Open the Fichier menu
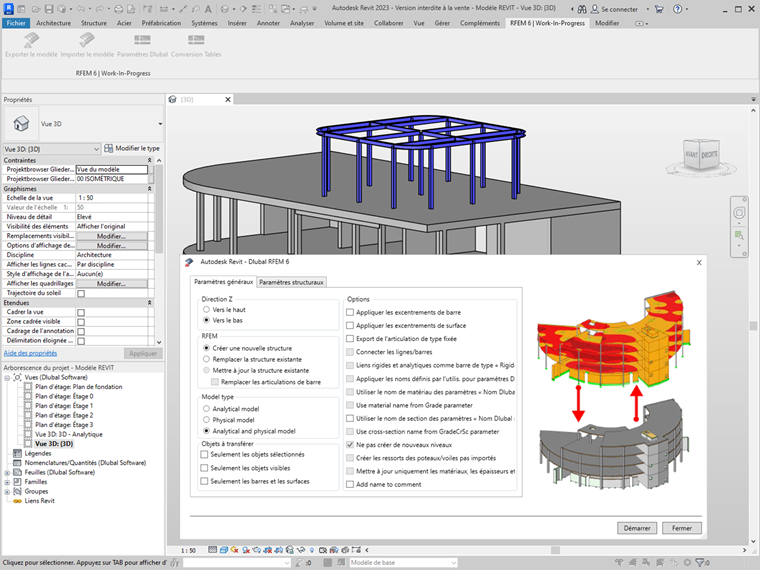The width and height of the screenshot is (760, 570). coord(16,23)
